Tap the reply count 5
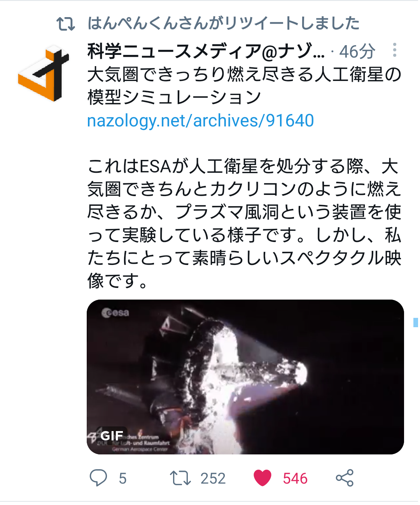 click(122, 479)
